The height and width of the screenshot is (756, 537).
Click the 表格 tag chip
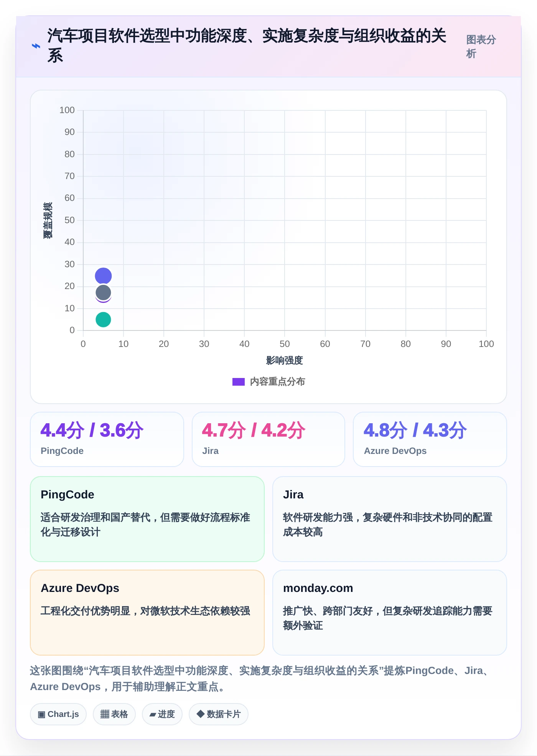tap(114, 714)
